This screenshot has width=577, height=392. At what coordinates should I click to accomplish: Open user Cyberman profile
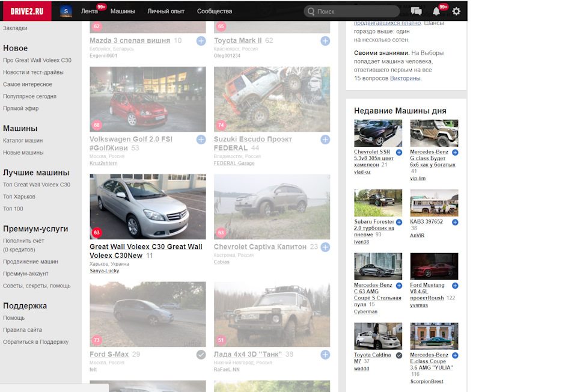click(365, 311)
